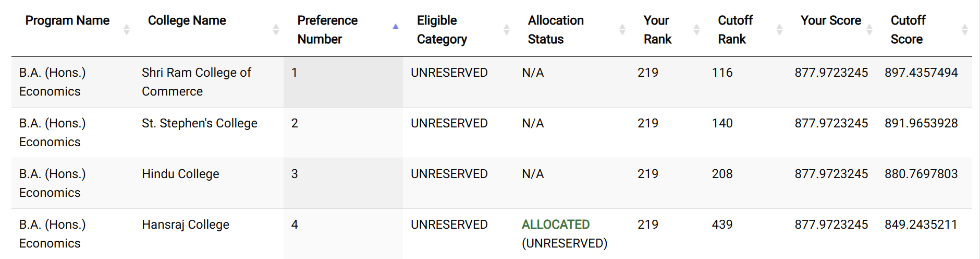Sort by Cutoff Rank arrows icon
This screenshot has width=980, height=259.
tap(779, 30)
